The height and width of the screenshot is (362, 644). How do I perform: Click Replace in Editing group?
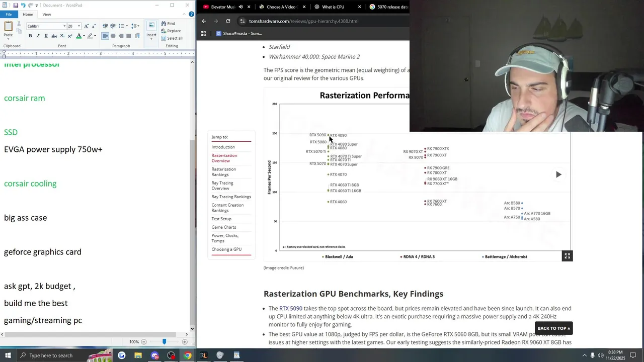point(171,31)
